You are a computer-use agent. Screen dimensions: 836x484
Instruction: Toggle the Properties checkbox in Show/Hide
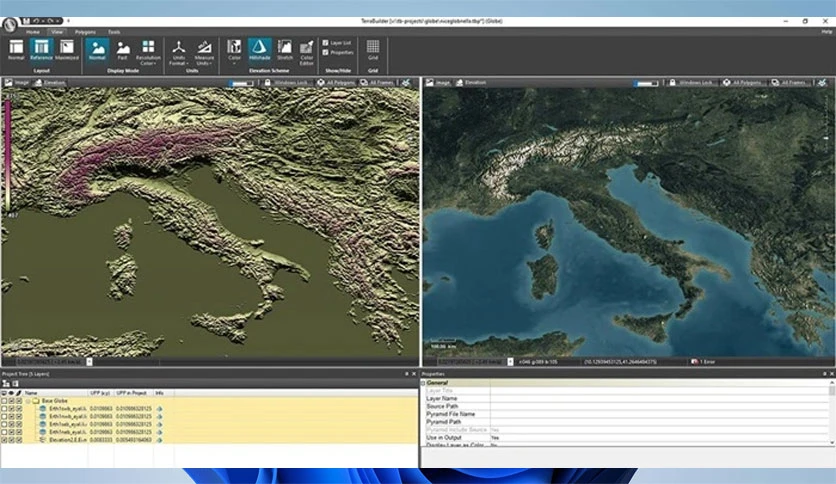[326, 52]
